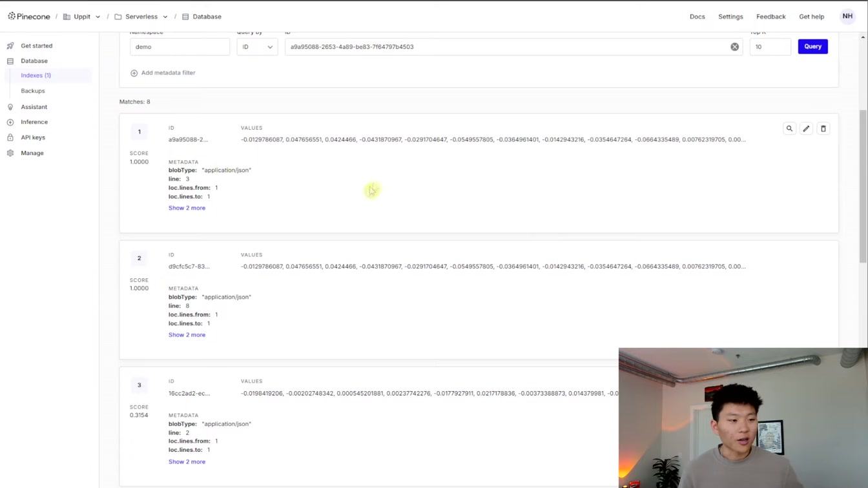Click the values row of result 2
Image resolution: width=868 pixels, height=488 pixels.
pos(493,267)
